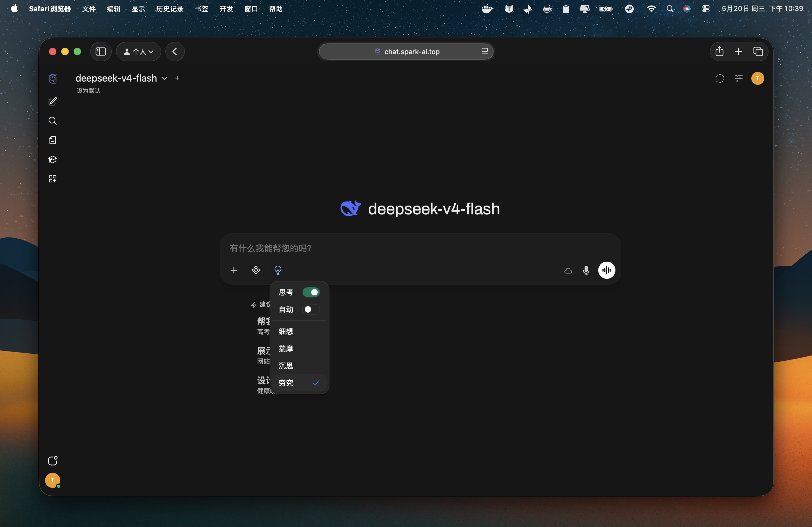Screen dimensions: 812x527
Task: Open the integrations diamond-grid icon in message box
Action: pyautogui.click(x=256, y=270)
